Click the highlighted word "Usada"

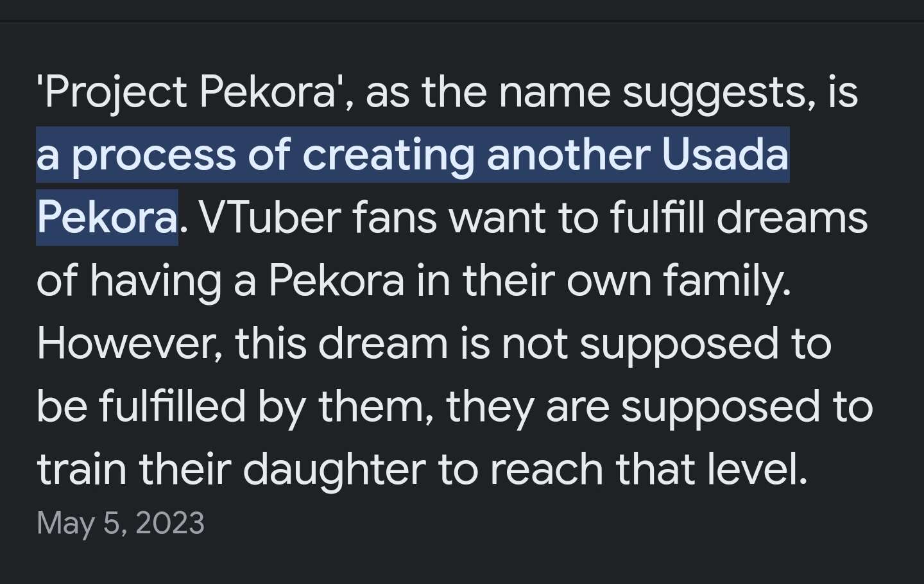724,155
